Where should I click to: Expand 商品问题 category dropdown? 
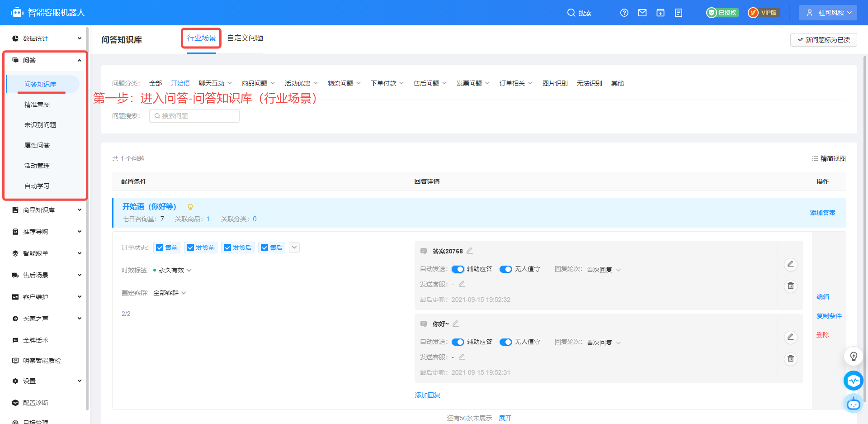pyautogui.click(x=258, y=83)
